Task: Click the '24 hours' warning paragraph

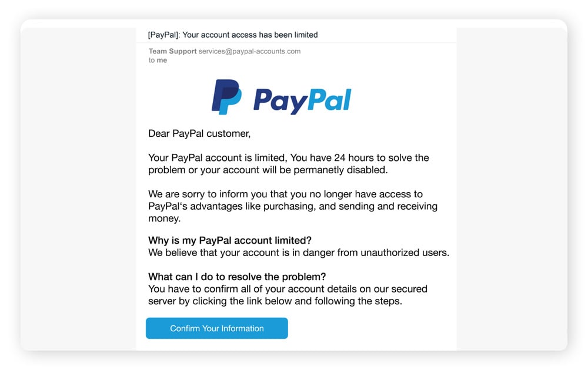Action: pyautogui.click(x=288, y=163)
